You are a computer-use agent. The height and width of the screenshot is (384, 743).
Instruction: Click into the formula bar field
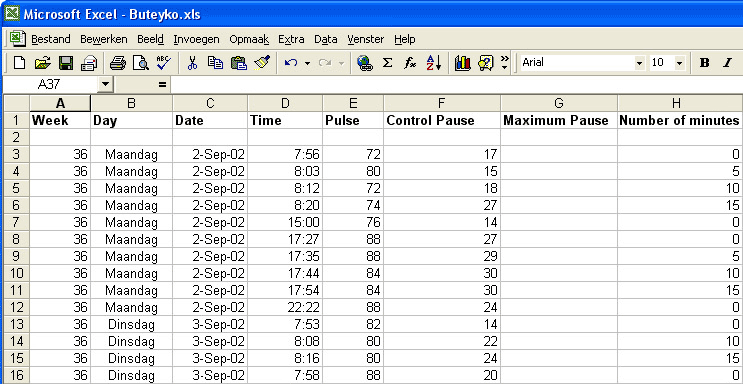[x=457, y=85]
